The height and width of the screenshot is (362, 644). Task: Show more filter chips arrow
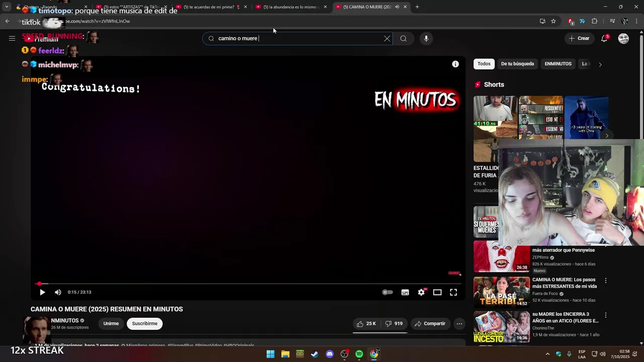(x=600, y=64)
